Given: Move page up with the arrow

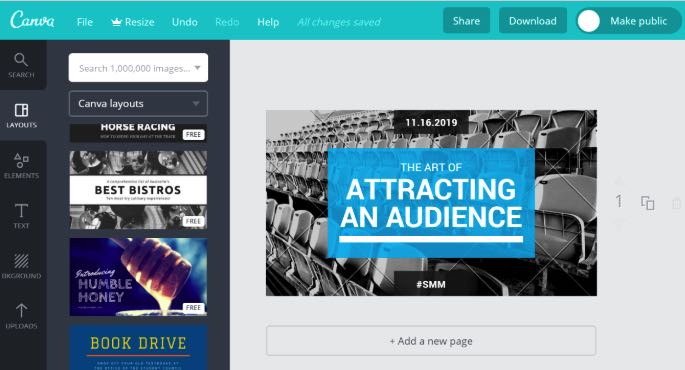Looking at the screenshot, I should (619, 181).
